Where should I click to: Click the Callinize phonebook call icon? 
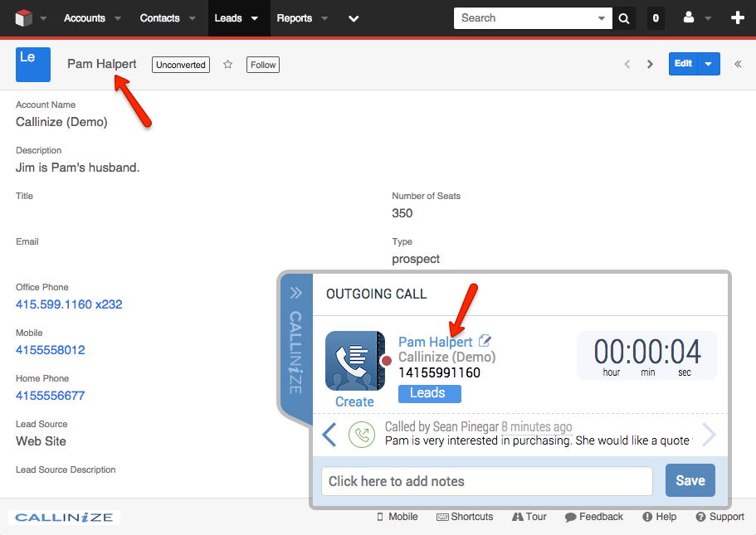(x=355, y=361)
